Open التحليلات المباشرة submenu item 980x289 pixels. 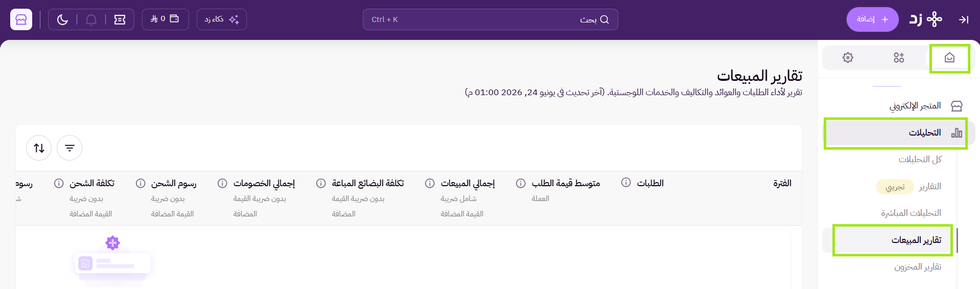(x=911, y=213)
